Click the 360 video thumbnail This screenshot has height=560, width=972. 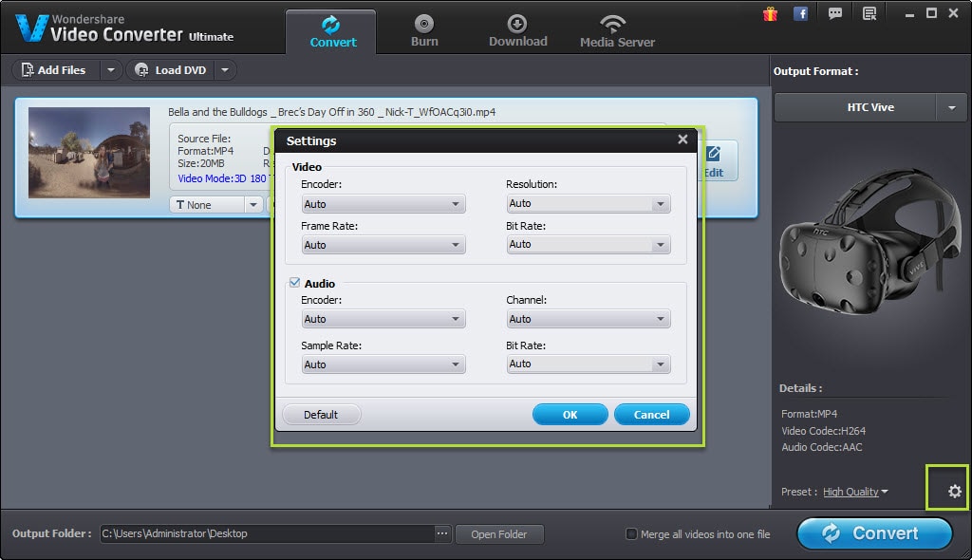point(89,153)
